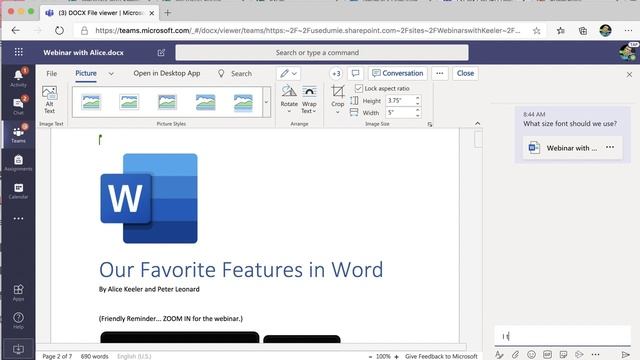640x360 pixels.
Task: Open a new browser tab
Action: point(167,13)
